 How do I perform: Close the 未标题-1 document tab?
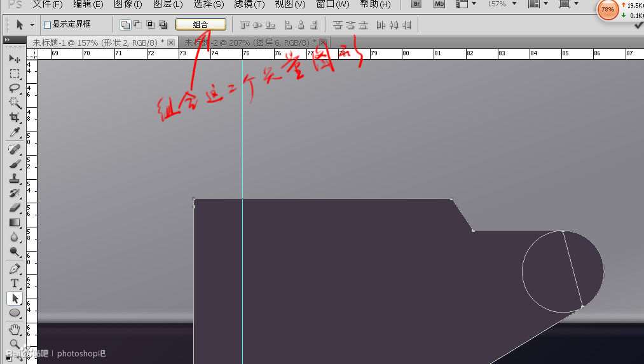pos(171,43)
